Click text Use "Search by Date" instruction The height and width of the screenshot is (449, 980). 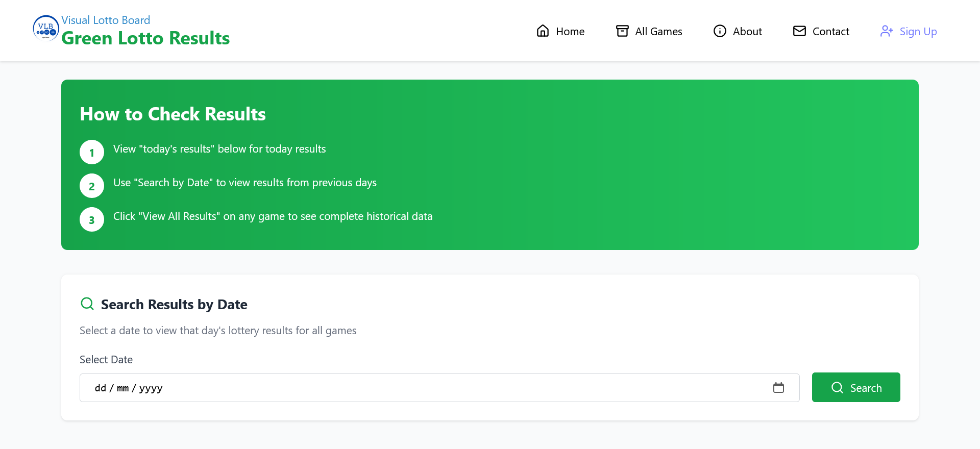(x=245, y=183)
